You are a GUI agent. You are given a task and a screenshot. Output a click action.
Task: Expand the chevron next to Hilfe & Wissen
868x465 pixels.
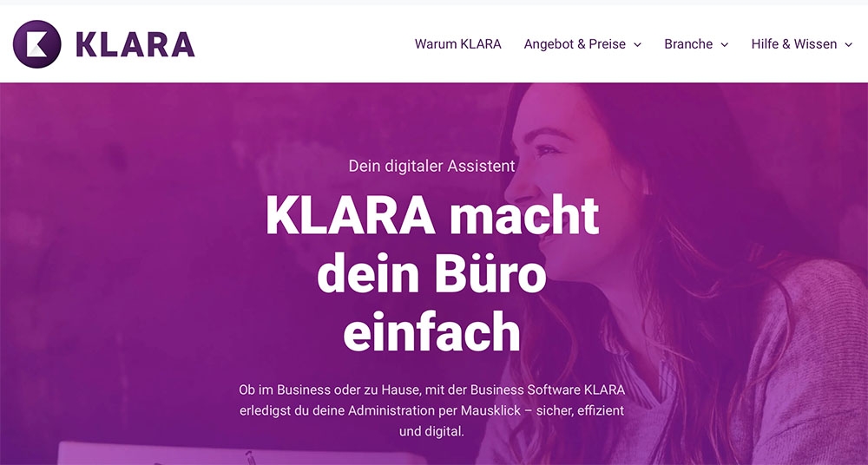(x=848, y=45)
